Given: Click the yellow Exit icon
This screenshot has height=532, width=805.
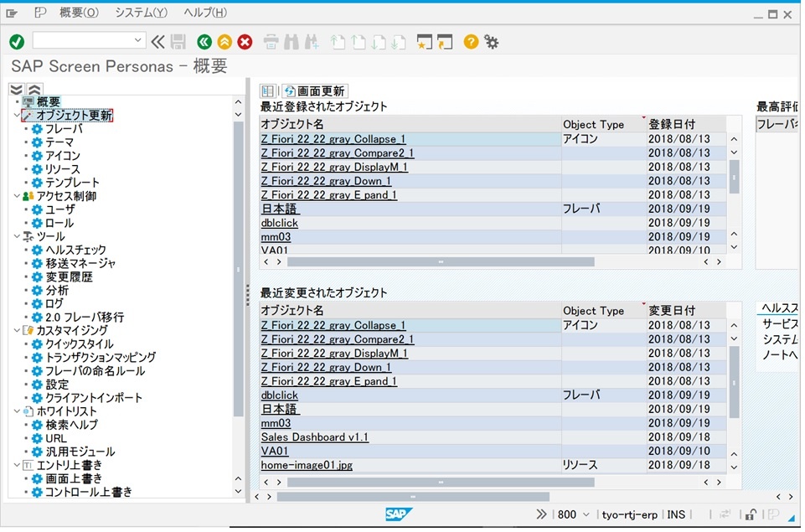Looking at the screenshot, I should [224, 42].
